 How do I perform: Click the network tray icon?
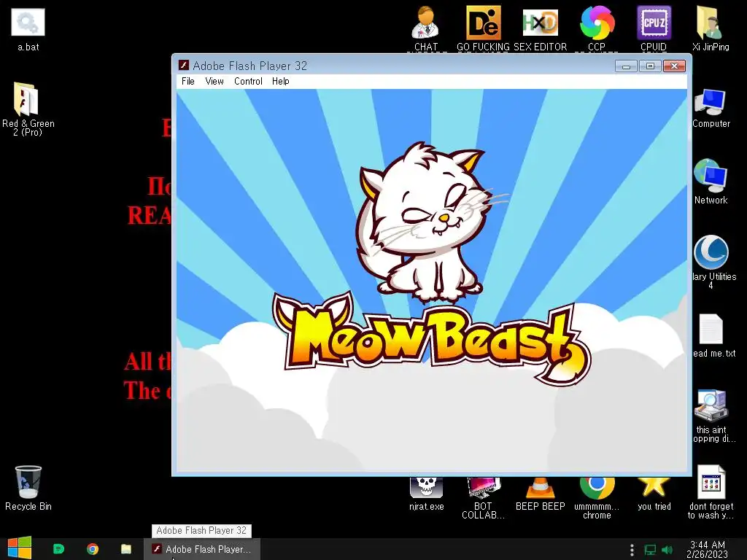(x=650, y=550)
